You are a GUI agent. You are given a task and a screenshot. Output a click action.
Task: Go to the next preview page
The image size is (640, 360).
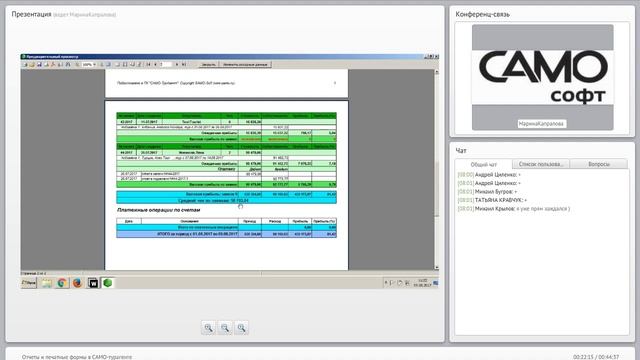pos(177,64)
